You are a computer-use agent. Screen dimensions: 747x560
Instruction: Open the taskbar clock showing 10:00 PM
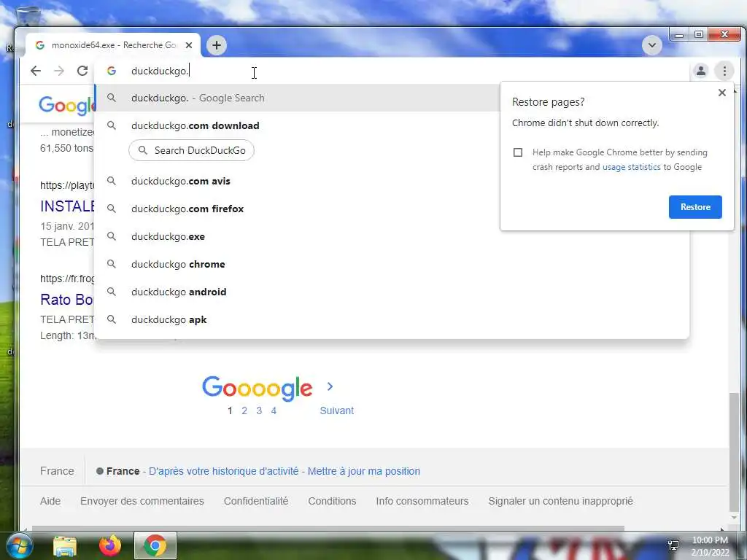point(710,546)
